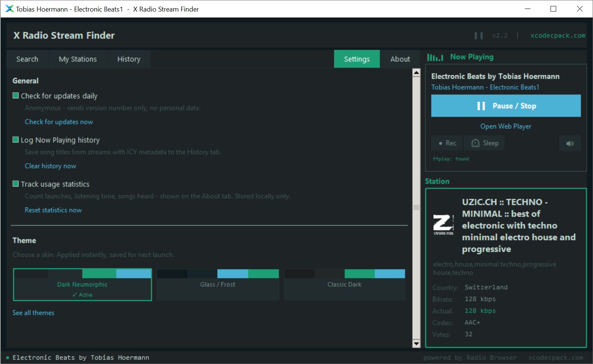593x364 pixels.
Task: Open the About tab
Action: (400, 59)
